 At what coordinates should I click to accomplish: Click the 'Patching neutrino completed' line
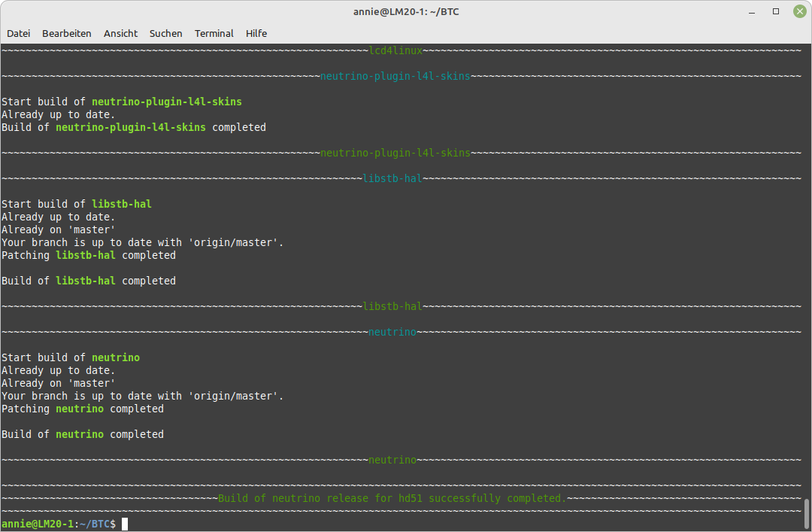[x=83, y=409]
